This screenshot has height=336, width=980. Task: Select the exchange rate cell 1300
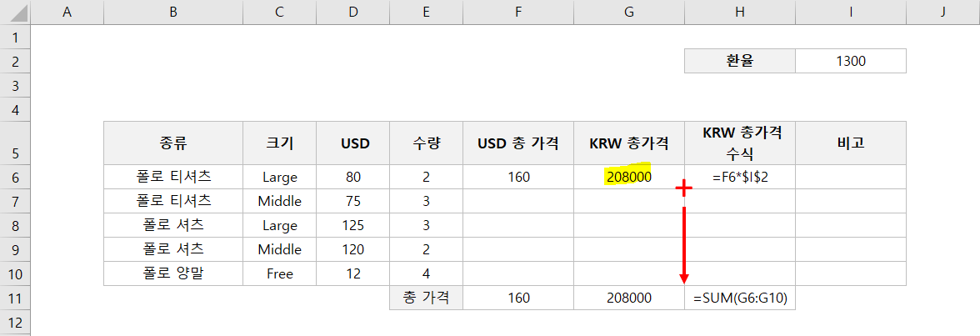point(851,61)
